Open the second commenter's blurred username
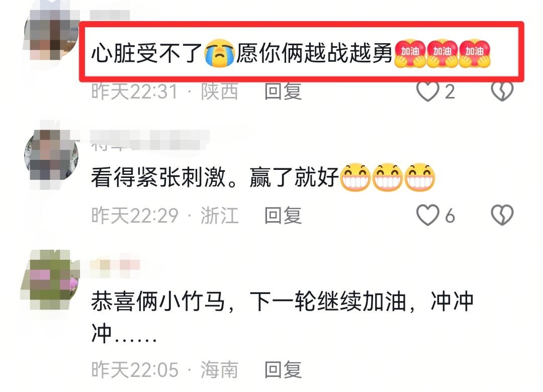Viewport: 543px width, 392px height. [x=150, y=140]
